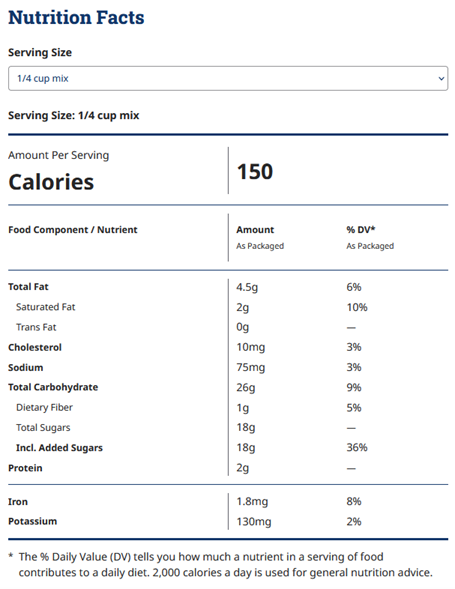Click the Total Sugars 18g amount
The image size is (455, 589).
[246, 428]
